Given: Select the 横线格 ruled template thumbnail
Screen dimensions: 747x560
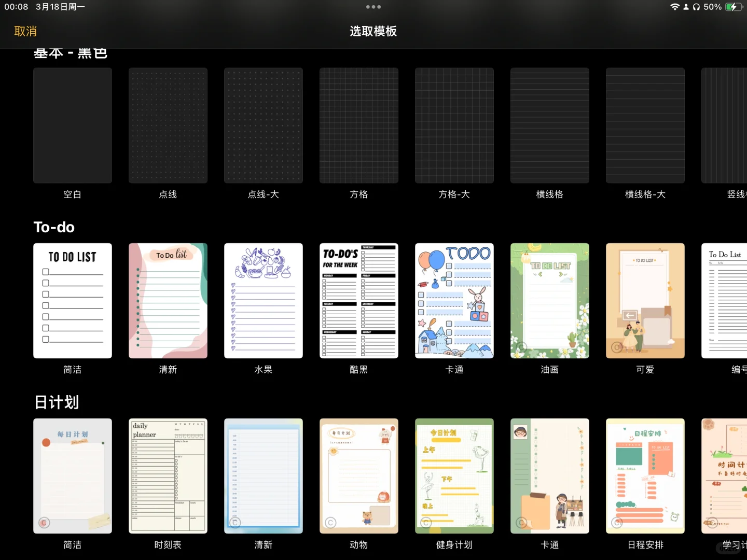Looking at the screenshot, I should [x=550, y=125].
